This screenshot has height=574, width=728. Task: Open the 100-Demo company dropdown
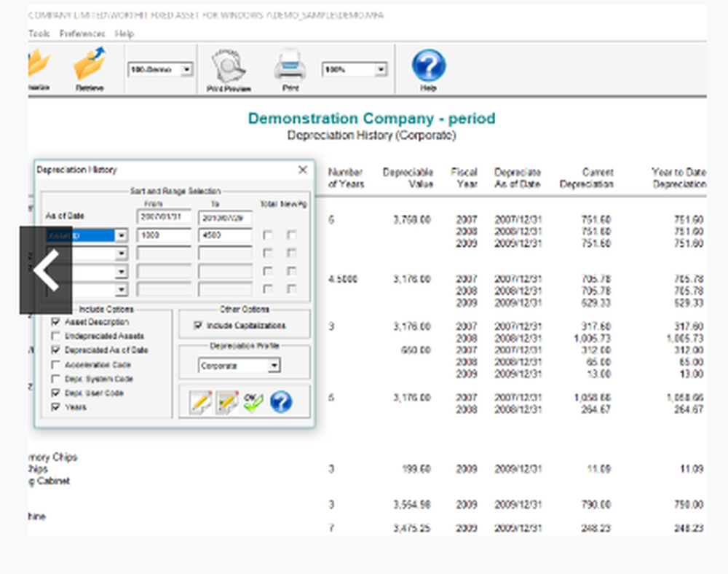(x=186, y=70)
